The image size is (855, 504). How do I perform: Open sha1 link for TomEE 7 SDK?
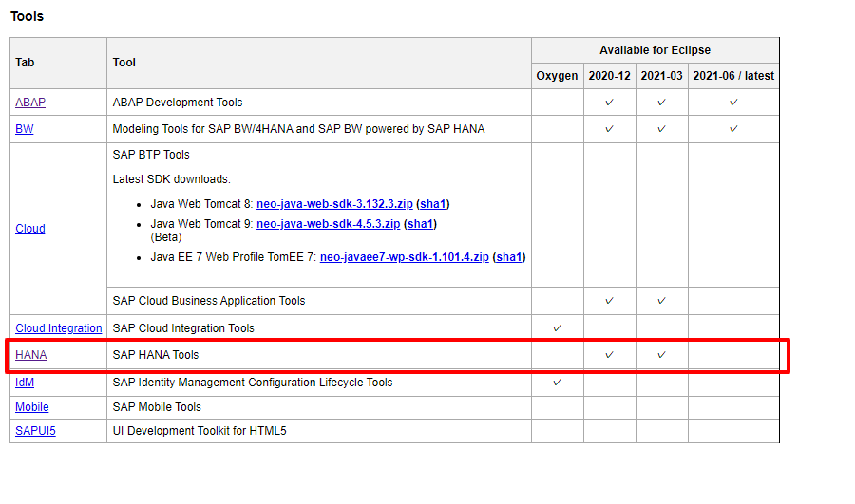(x=510, y=257)
